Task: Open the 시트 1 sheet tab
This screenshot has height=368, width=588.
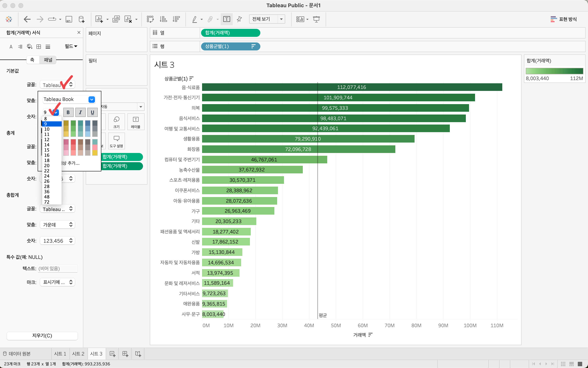Action: point(60,354)
